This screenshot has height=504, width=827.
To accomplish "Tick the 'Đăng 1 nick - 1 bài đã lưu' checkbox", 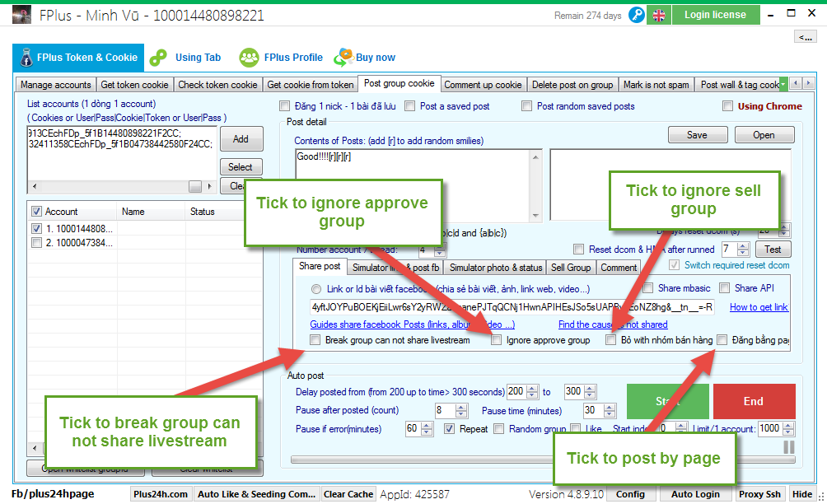I will click(285, 106).
